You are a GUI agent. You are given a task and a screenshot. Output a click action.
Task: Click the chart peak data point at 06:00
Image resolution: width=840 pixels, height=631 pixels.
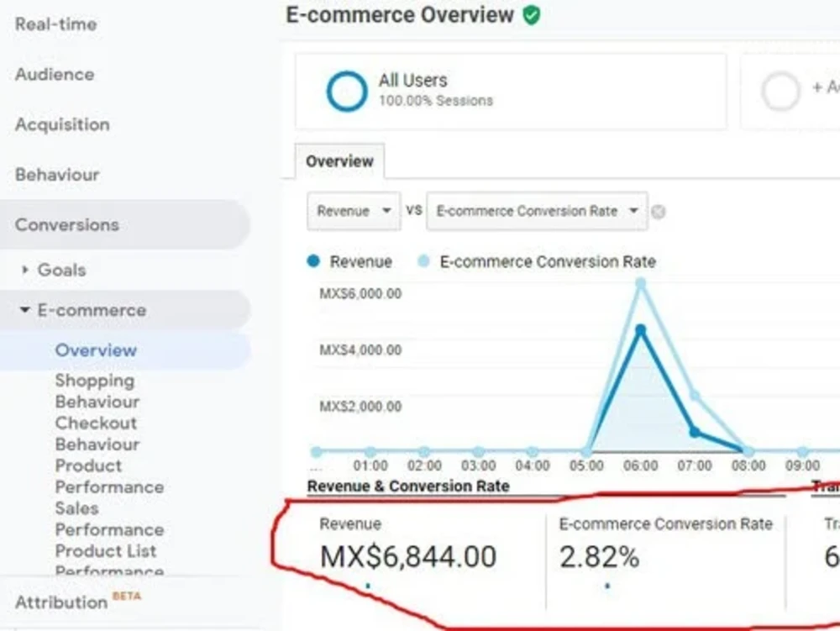click(640, 328)
